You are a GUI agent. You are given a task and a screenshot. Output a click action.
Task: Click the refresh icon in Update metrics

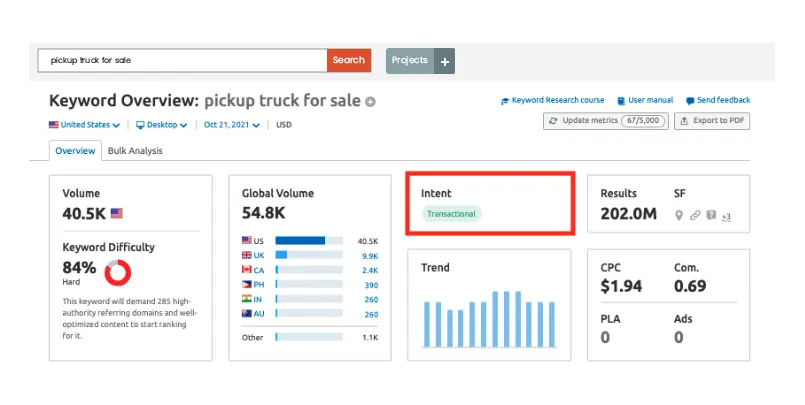[553, 121]
